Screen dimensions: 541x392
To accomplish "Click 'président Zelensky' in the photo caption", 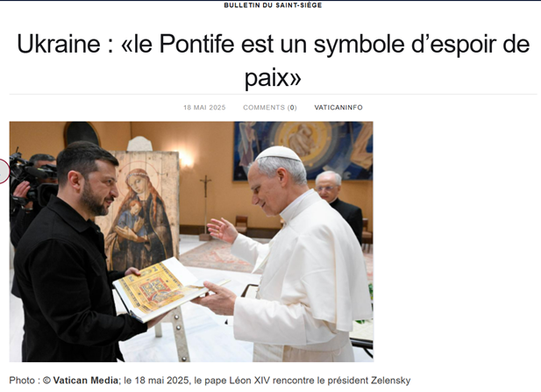I will point(369,381).
